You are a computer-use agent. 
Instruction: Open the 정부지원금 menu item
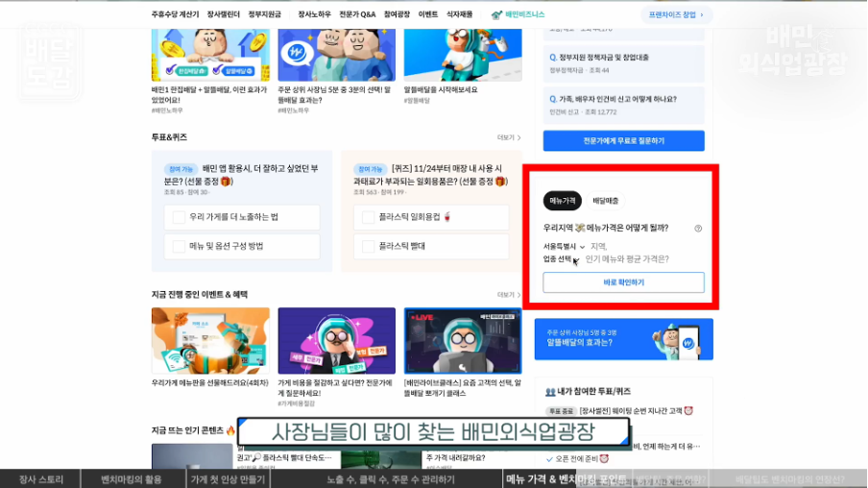click(x=265, y=14)
